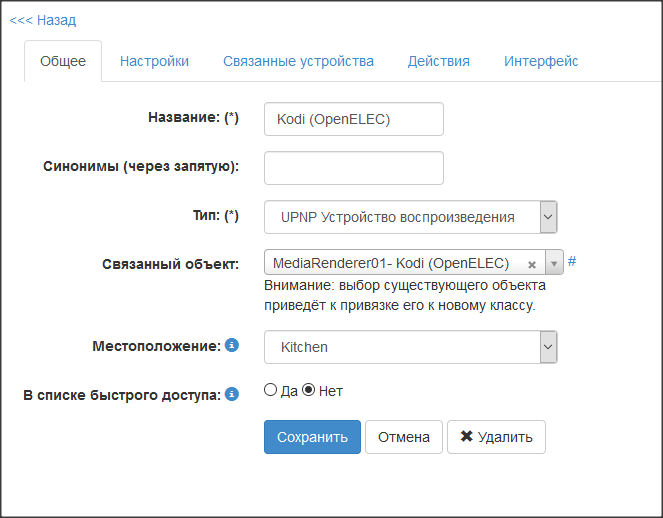This screenshot has width=663, height=518.
Task: Clear linked object with the x icon
Action: tap(532, 264)
